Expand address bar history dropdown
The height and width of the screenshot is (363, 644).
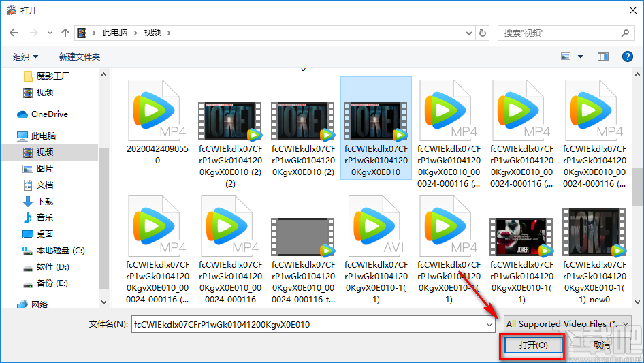pyautogui.click(x=468, y=33)
